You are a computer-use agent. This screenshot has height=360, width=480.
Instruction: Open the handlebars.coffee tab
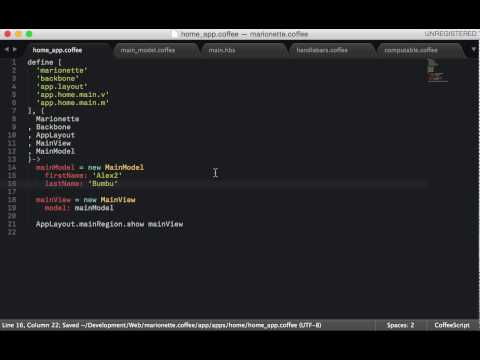pyautogui.click(x=322, y=50)
